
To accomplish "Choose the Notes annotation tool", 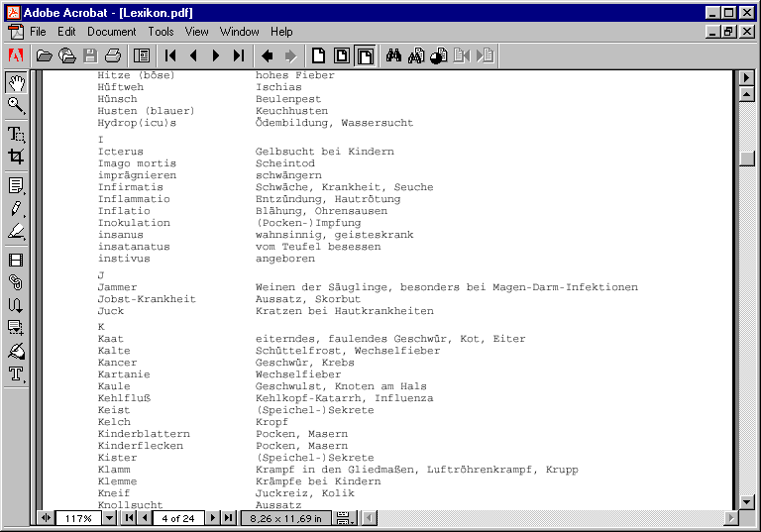I will pyautogui.click(x=16, y=185).
